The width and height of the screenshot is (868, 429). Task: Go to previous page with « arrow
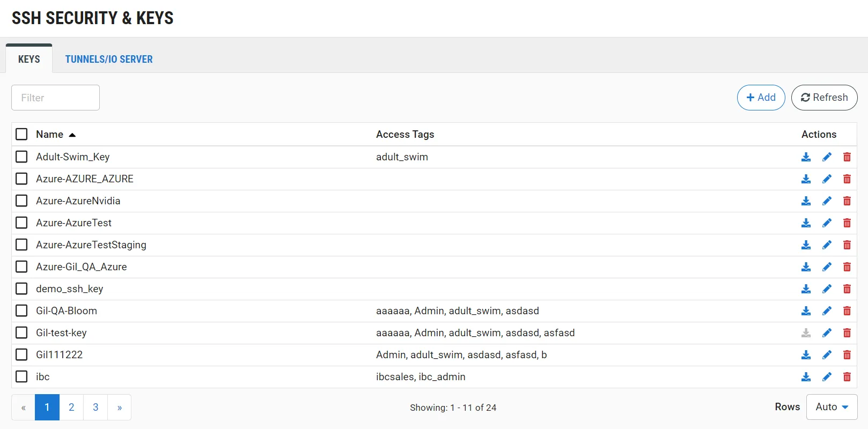23,408
